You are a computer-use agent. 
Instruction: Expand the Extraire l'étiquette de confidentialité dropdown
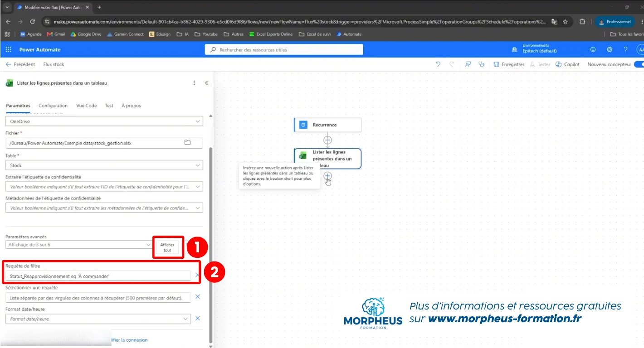(104, 186)
